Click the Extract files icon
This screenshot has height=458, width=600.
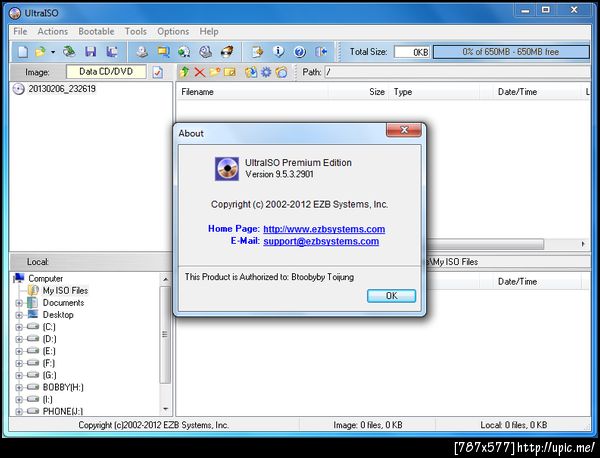tap(251, 72)
